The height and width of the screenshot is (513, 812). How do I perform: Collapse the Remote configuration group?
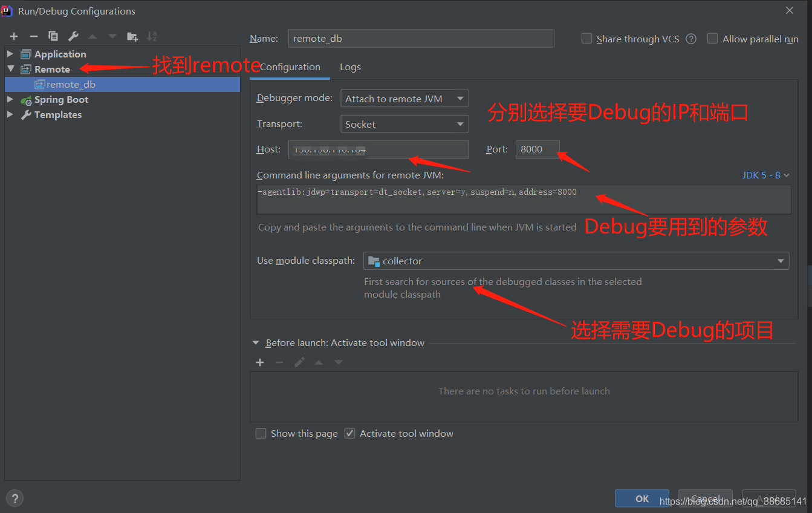(x=12, y=69)
